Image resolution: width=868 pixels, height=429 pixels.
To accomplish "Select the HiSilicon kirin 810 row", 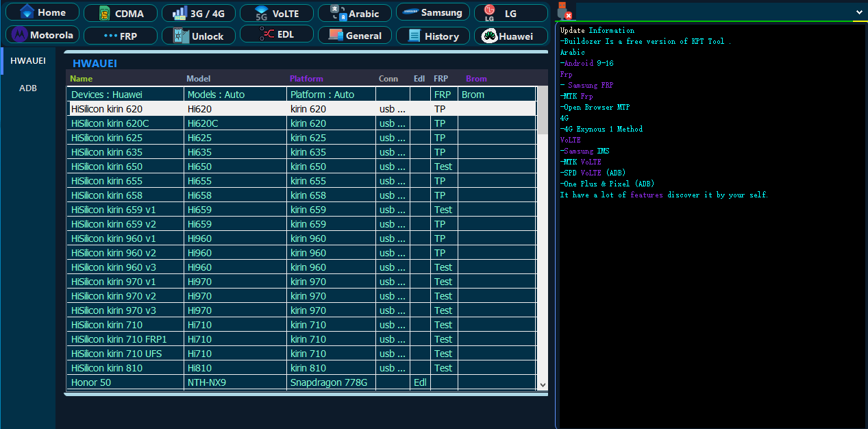I will click(301, 368).
